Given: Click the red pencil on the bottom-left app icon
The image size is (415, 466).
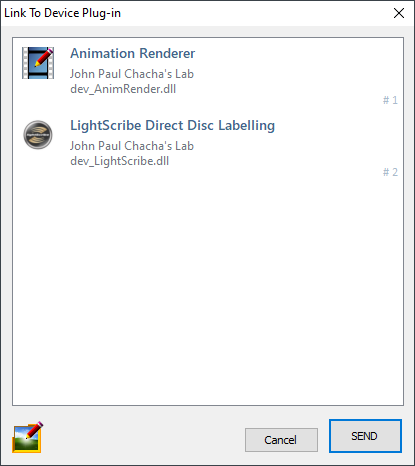Looking at the screenshot, I should [x=34, y=430].
